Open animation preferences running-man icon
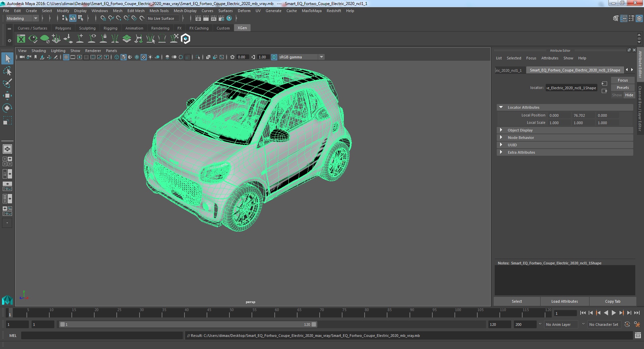 coord(637,324)
